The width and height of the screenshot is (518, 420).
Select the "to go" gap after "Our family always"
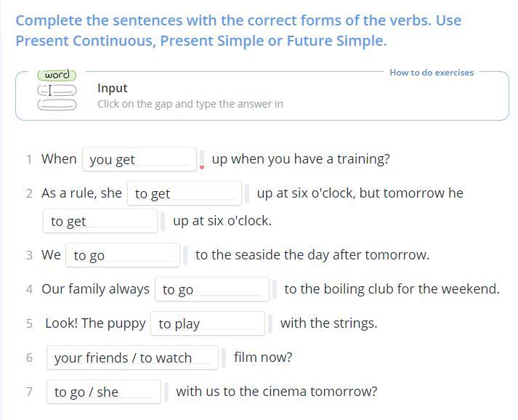tap(212, 289)
